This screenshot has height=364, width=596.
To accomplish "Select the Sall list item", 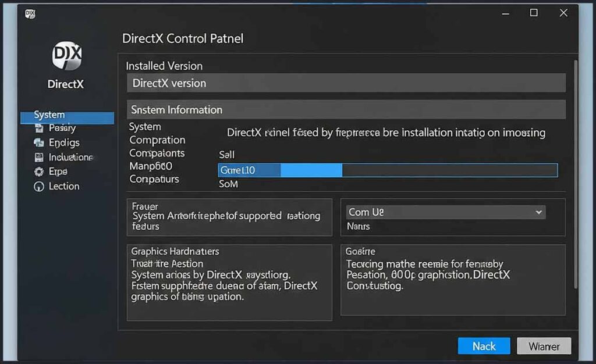I will point(227,154).
